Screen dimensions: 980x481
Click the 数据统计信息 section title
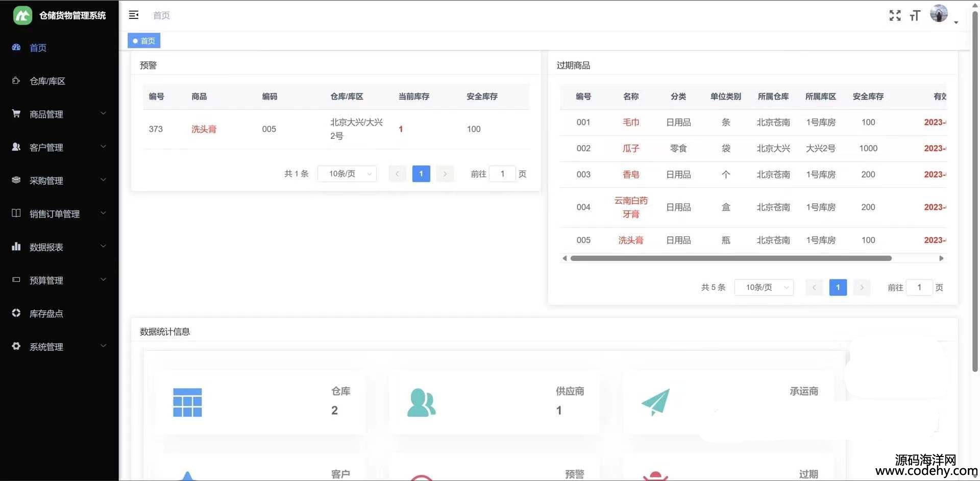click(x=165, y=332)
